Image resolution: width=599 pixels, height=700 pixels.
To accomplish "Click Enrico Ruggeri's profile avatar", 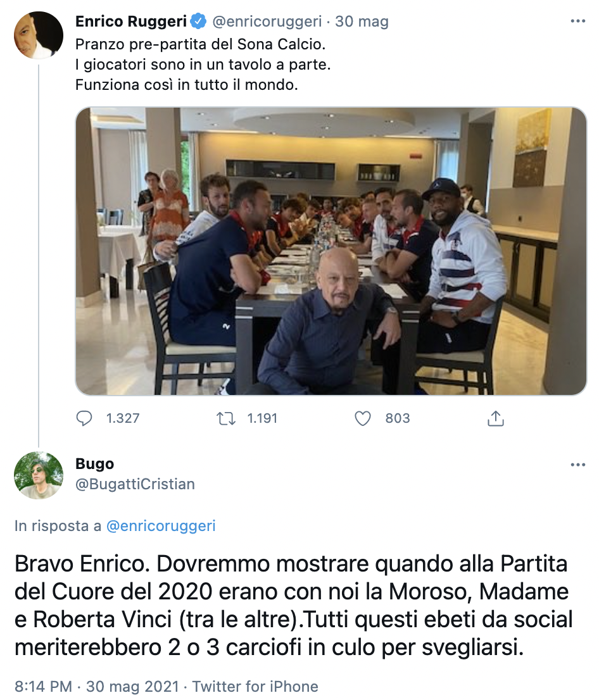I will tap(39, 35).
